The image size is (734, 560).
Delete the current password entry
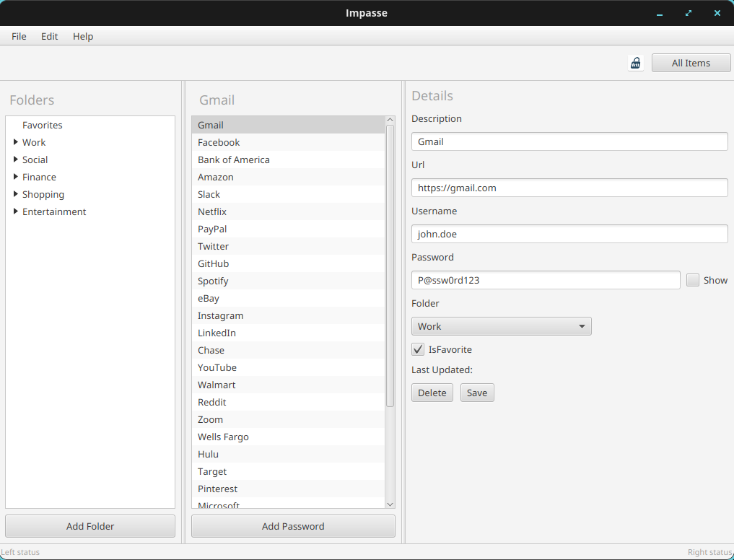[432, 393]
